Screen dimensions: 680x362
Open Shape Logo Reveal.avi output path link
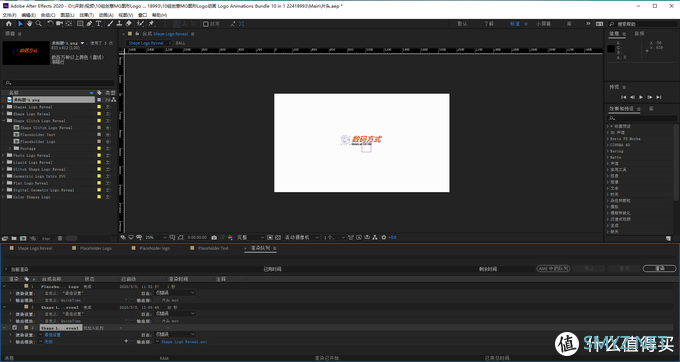tap(184, 342)
